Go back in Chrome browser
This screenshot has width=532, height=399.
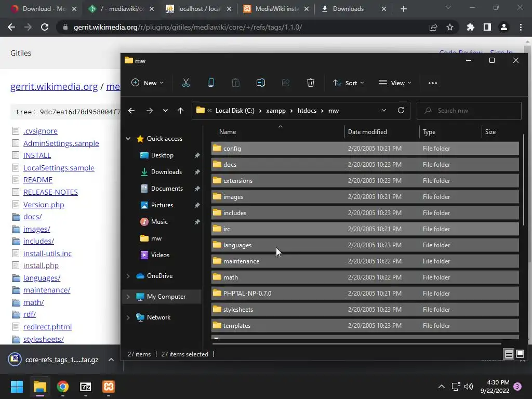click(11, 27)
